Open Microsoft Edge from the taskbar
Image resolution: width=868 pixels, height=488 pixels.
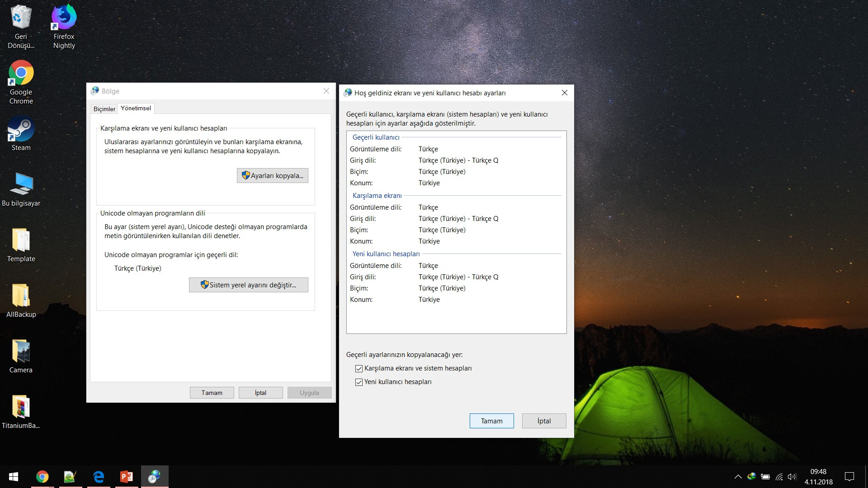tap(99, 477)
